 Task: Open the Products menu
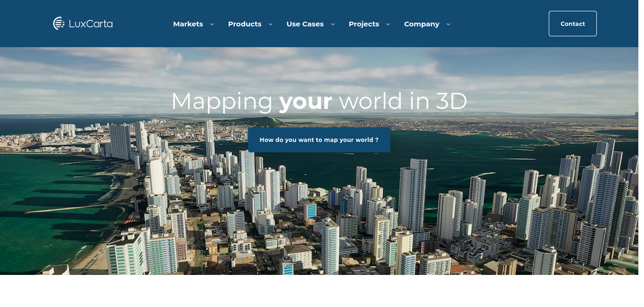(245, 24)
